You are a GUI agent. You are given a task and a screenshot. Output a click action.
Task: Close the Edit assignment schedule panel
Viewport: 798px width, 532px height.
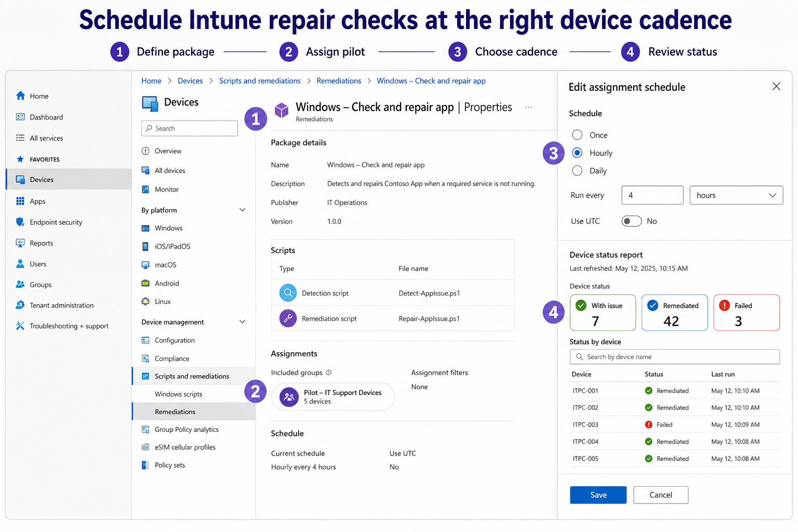coord(776,86)
